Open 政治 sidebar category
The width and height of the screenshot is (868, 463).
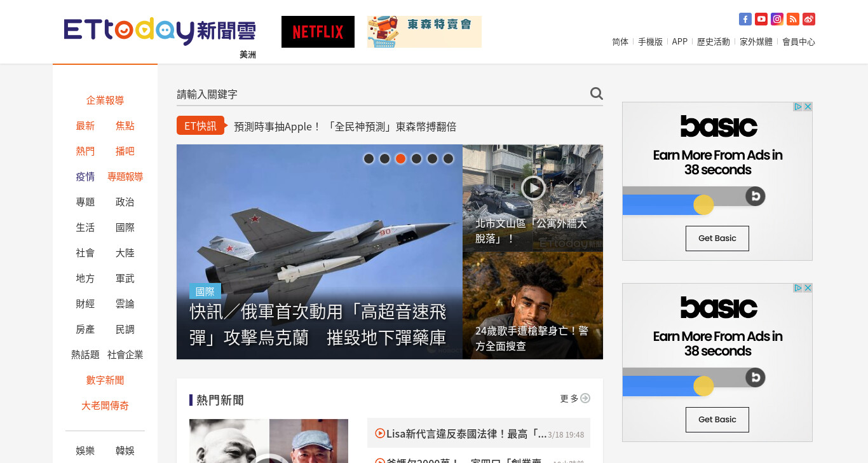coord(125,202)
